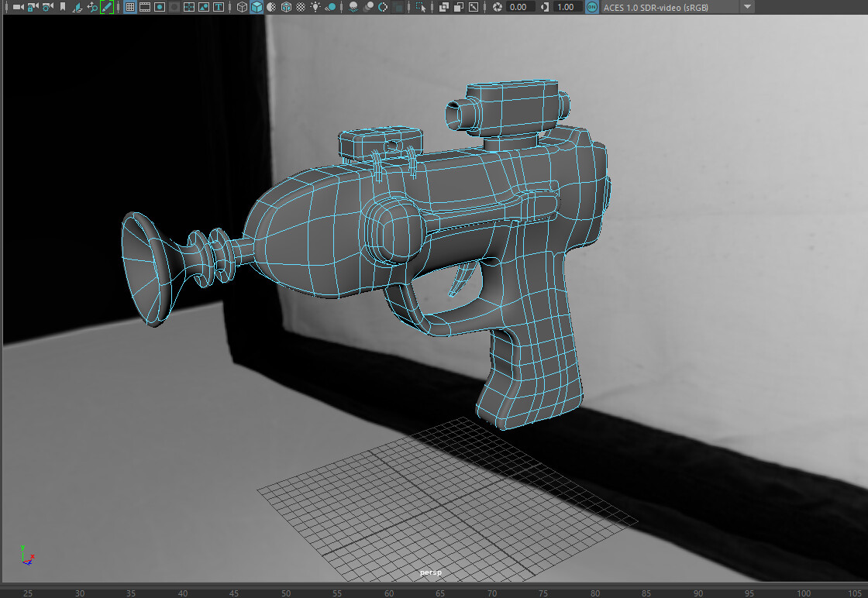The image size is (868, 598).
Task: Enable 2D Pan/Zoom mode
Action: tap(91, 7)
